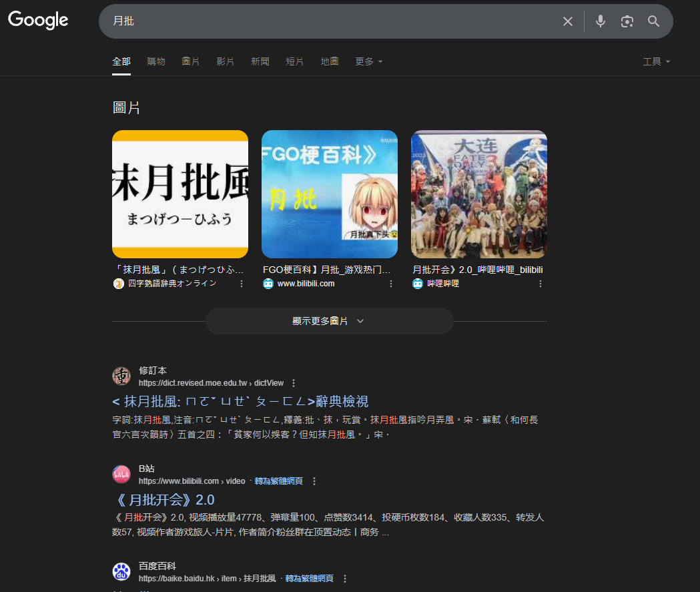Select the 影片 videos tab
Viewport: 700px width, 592px height.
pyautogui.click(x=226, y=61)
